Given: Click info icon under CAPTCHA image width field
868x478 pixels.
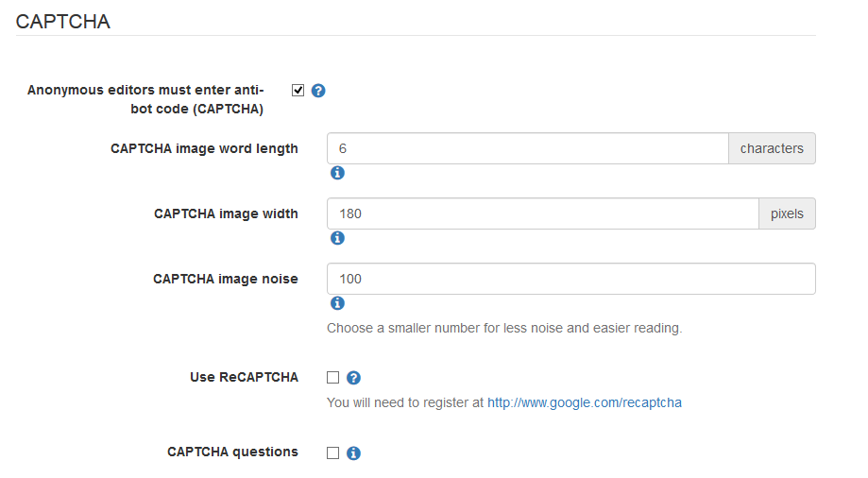Looking at the screenshot, I should pos(337,238).
